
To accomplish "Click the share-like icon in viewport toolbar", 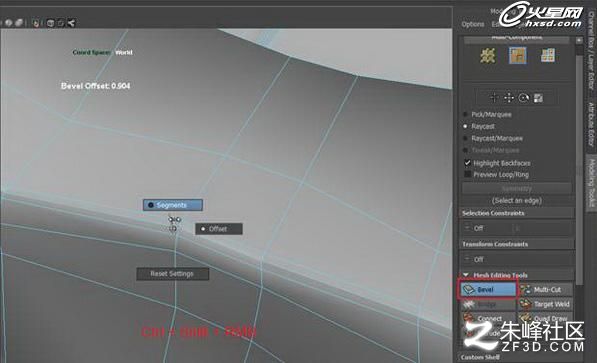I will point(71,23).
